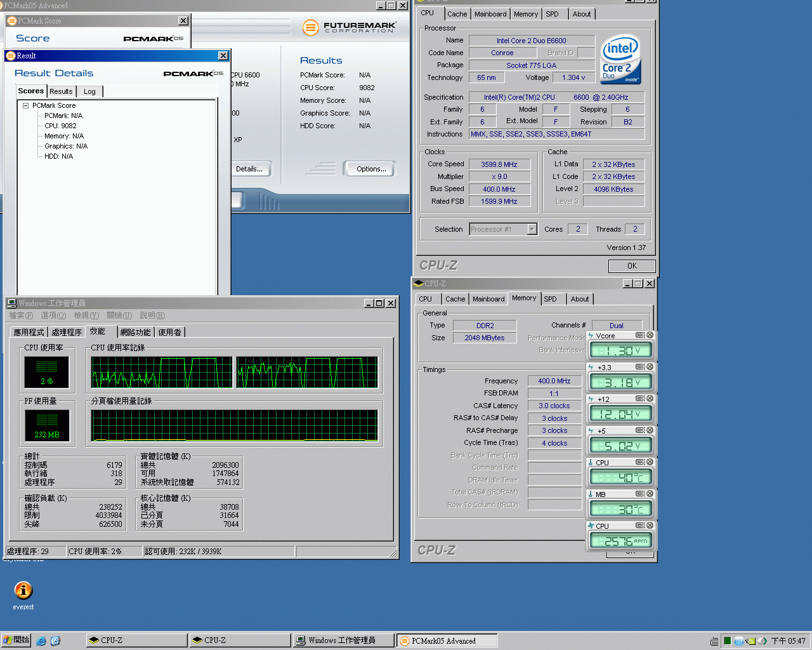Viewport: 812px width, 650px height.
Task: Close the CPU fan RPM gadget
Action: pos(650,526)
